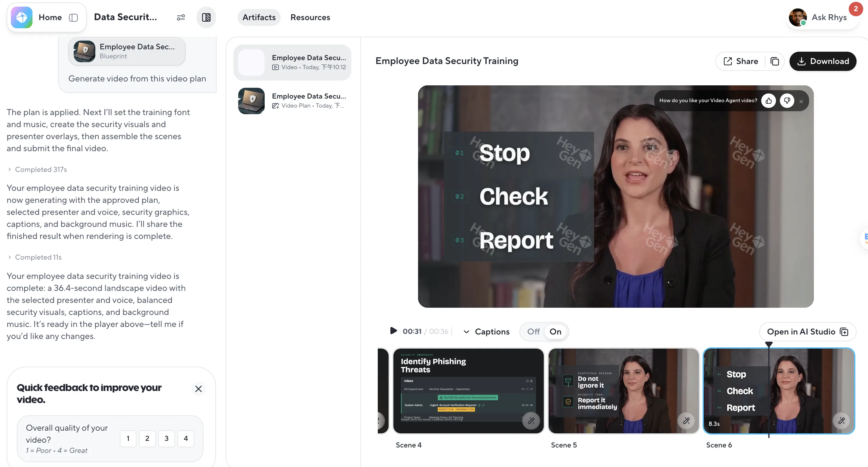Rate overall video quality as 2
Image resolution: width=868 pixels, height=467 pixels.
[x=147, y=438]
